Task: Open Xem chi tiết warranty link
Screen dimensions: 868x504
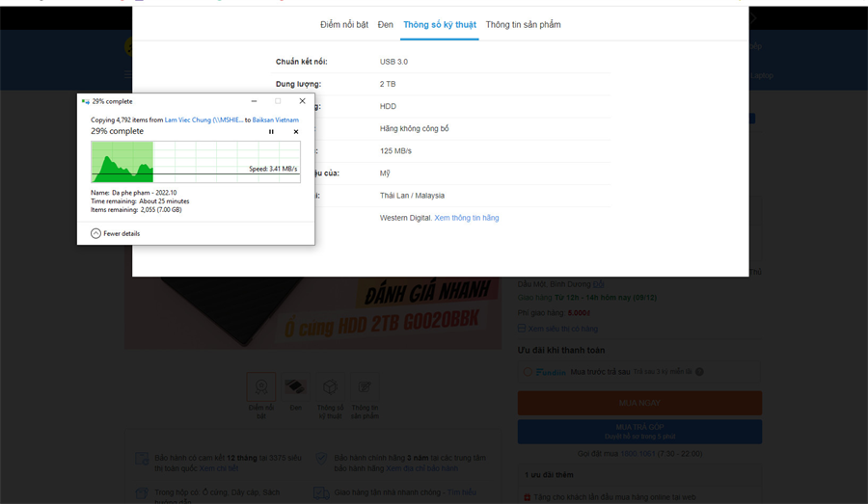Action: (219, 468)
